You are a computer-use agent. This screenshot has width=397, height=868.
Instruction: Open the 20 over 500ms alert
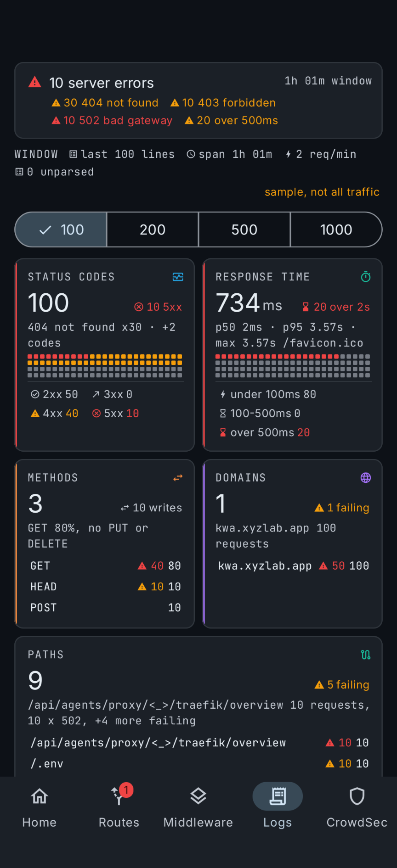(x=231, y=121)
